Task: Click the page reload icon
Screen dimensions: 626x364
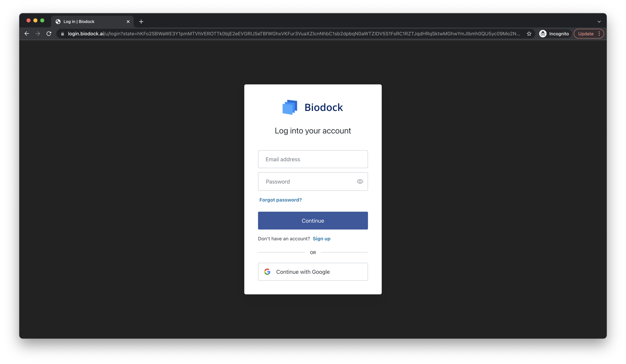Action: 49,33
